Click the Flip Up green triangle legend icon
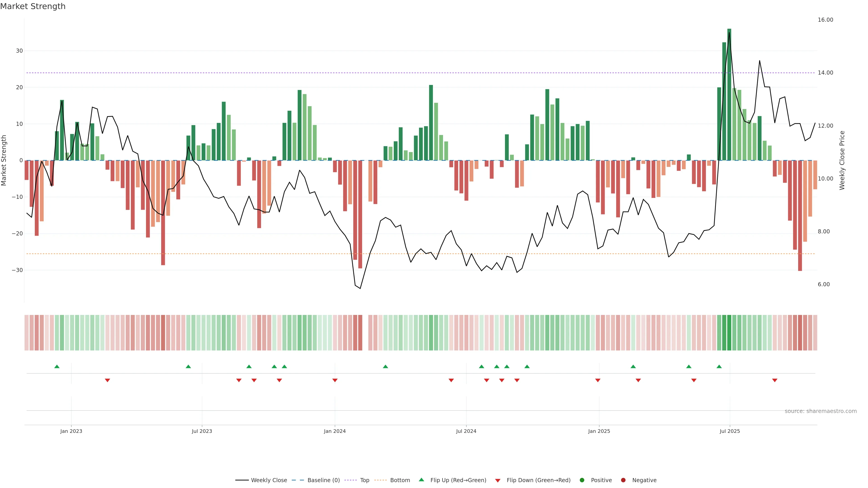This screenshot has width=868, height=488. tap(421, 480)
